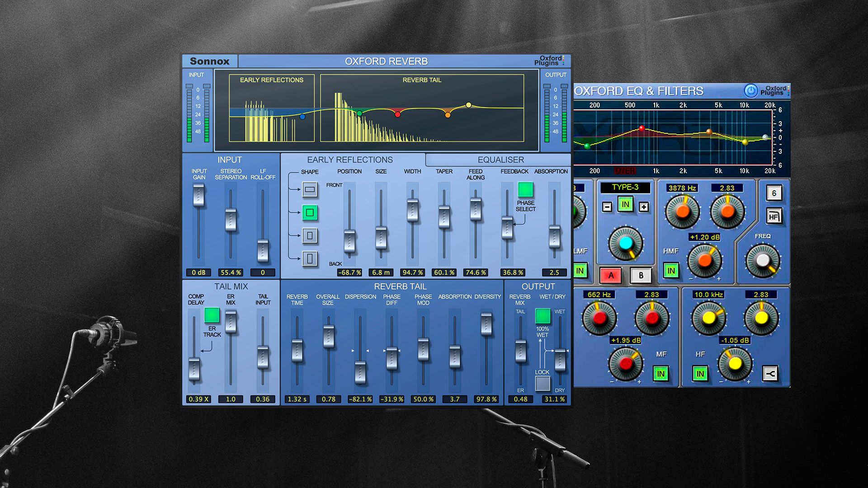The image size is (868, 488).
Task: Click the Reverb Time slider handle
Action: coord(297,350)
